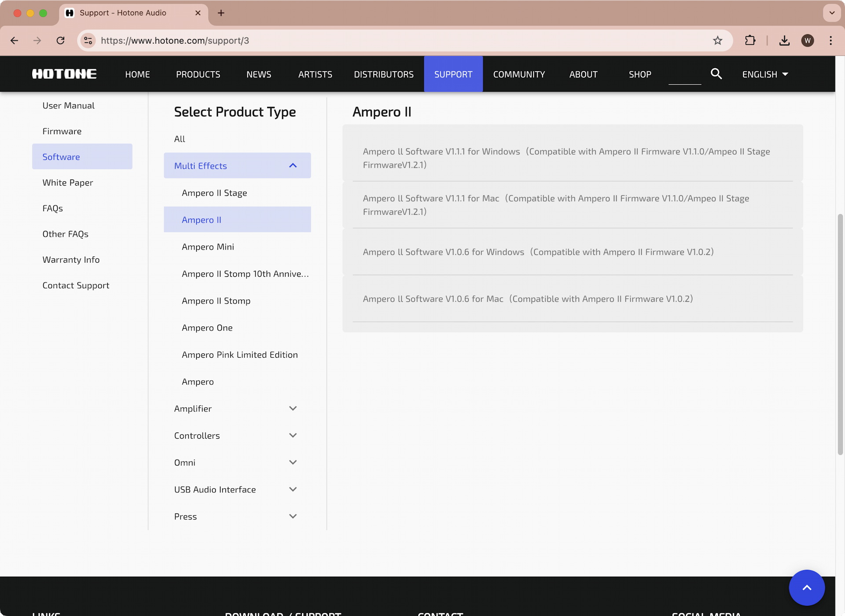This screenshot has width=845, height=616.
Task: Close the Support - Hotone Audio tab
Action: [x=198, y=13]
